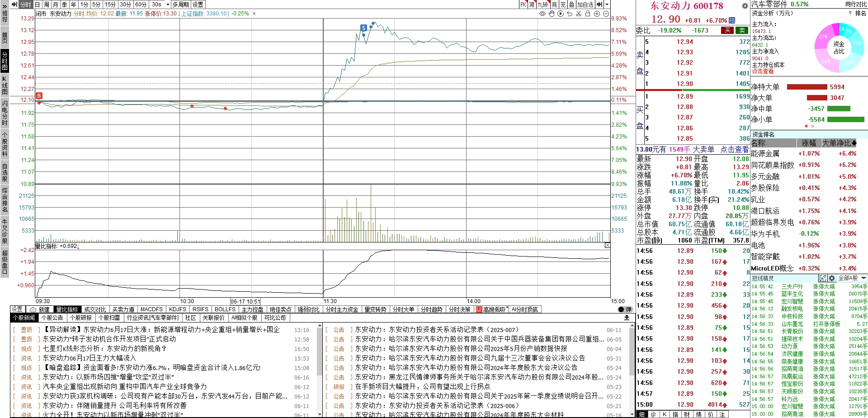The height and width of the screenshot is (418, 868).
Task: Open the 全部A股 dropdown
Action: (853, 278)
